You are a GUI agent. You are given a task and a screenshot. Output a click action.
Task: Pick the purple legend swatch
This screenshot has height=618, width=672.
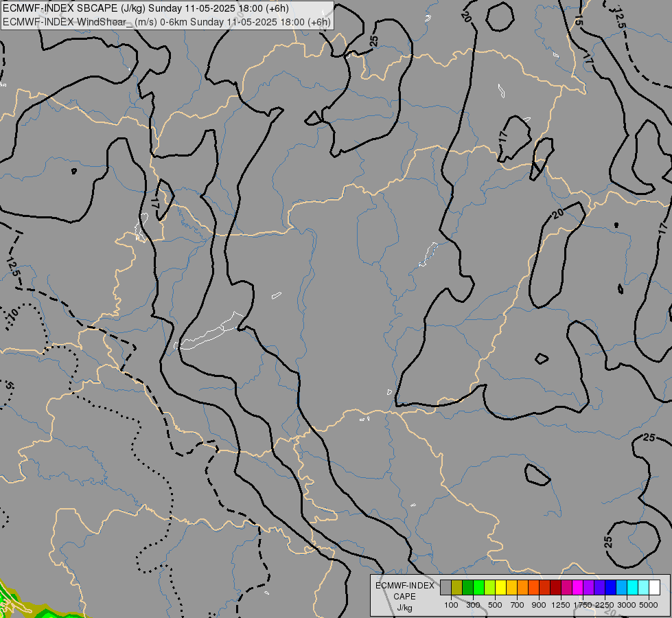[589, 587]
